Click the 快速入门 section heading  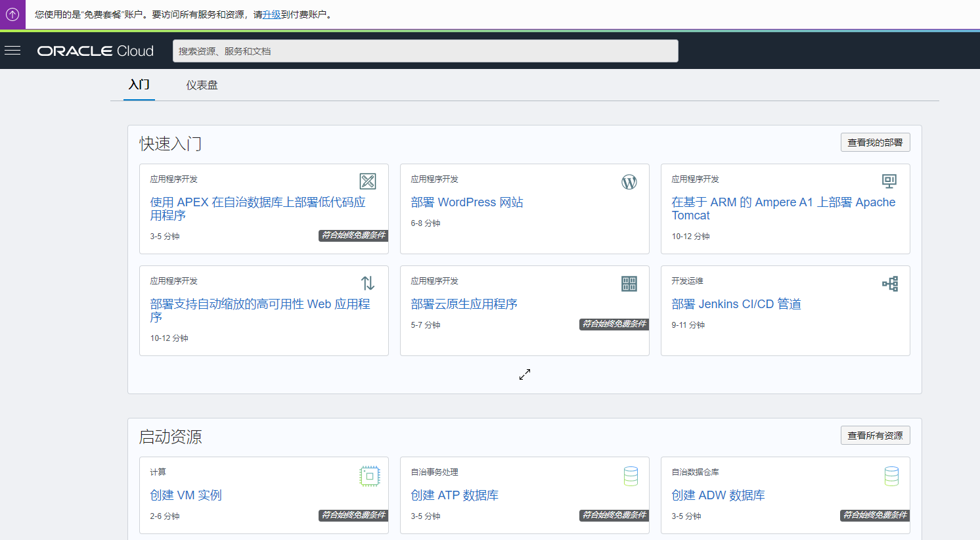(x=171, y=144)
